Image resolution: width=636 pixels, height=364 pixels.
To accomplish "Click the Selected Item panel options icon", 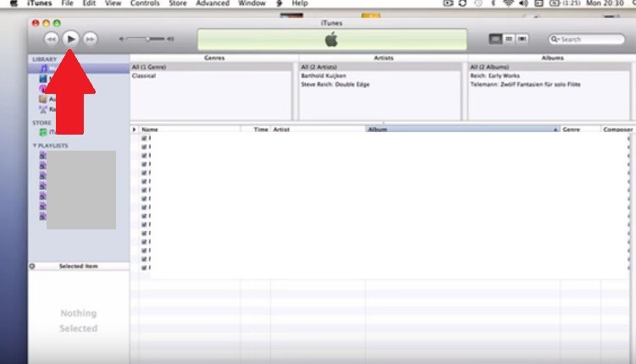I will pyautogui.click(x=32, y=267).
